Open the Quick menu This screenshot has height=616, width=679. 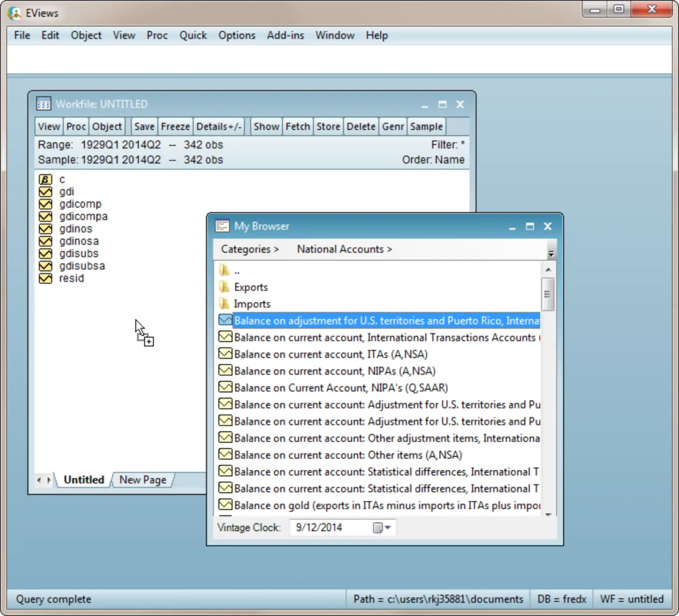(193, 35)
